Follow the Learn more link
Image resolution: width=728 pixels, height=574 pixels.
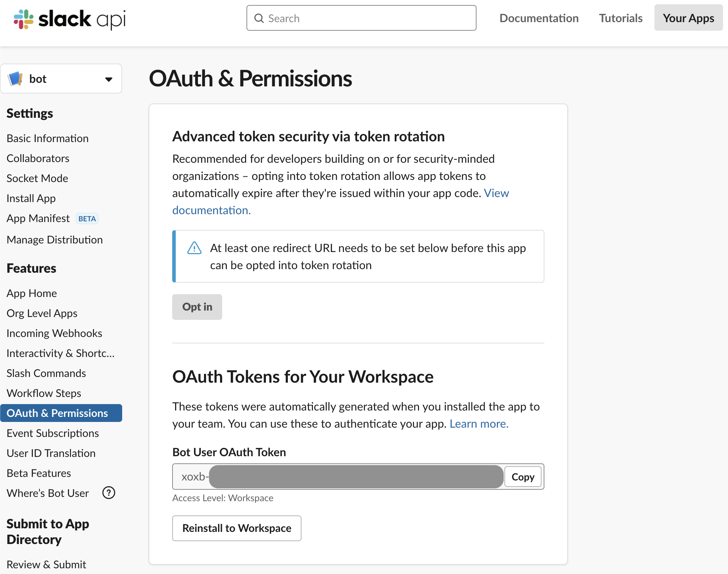(479, 423)
